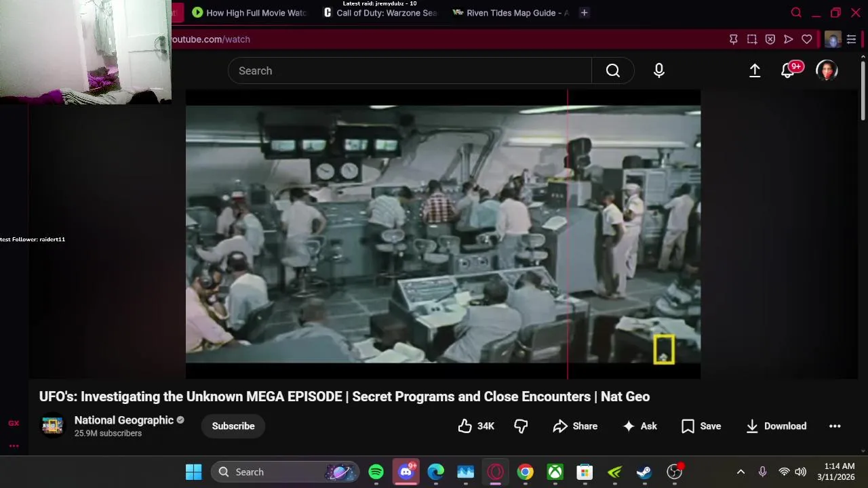Open the OBS Studio taskbar icon

pos(675,472)
